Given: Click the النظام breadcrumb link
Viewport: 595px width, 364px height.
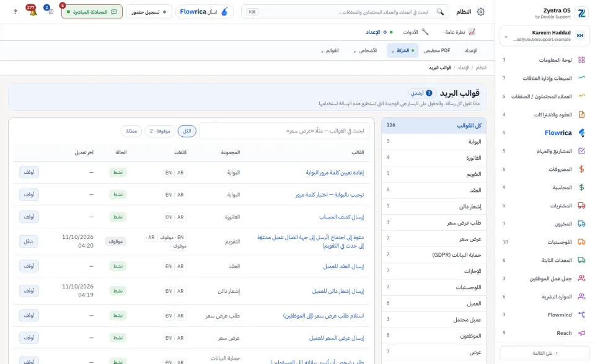Looking at the screenshot, I should 481,67.
